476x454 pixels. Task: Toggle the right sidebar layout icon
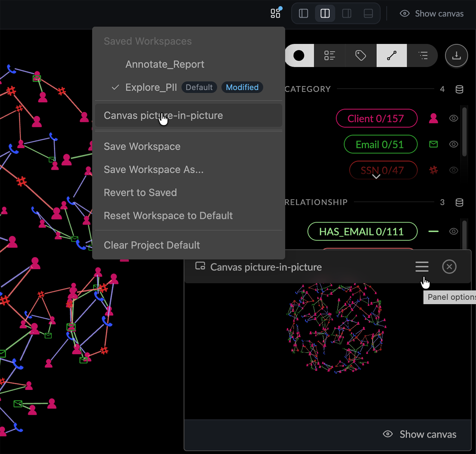(x=347, y=13)
